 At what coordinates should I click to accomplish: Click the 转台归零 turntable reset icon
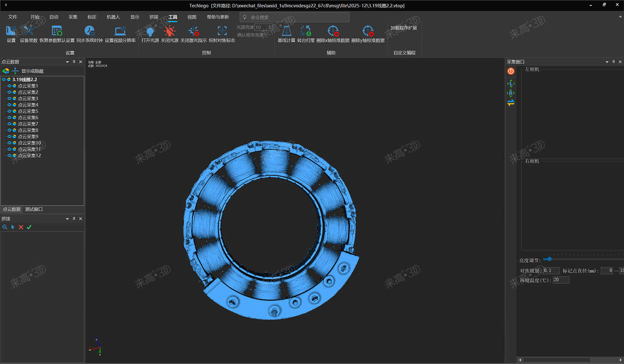pyautogui.click(x=306, y=32)
